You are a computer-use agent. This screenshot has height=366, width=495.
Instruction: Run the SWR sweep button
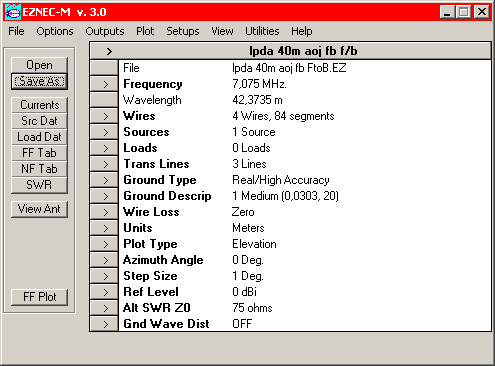click(x=39, y=185)
